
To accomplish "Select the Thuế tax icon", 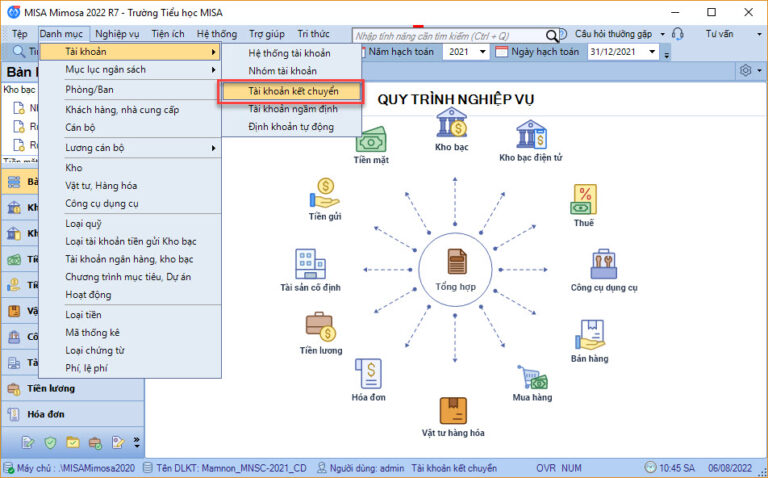I will [583, 199].
